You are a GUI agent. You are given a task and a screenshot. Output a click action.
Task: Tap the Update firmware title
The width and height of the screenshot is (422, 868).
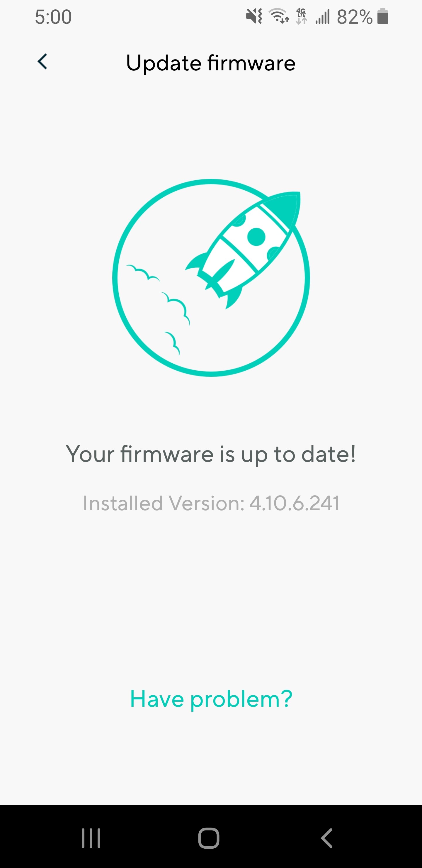tap(211, 63)
